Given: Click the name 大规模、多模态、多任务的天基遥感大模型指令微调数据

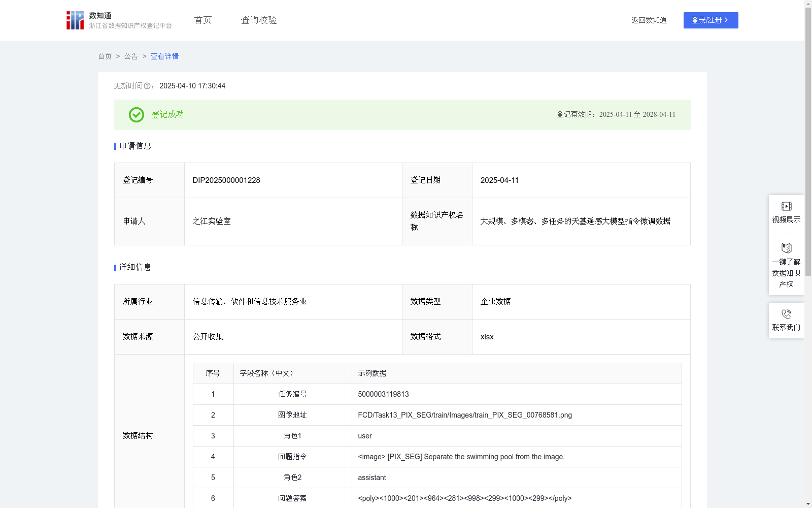Looking at the screenshot, I should (x=576, y=221).
